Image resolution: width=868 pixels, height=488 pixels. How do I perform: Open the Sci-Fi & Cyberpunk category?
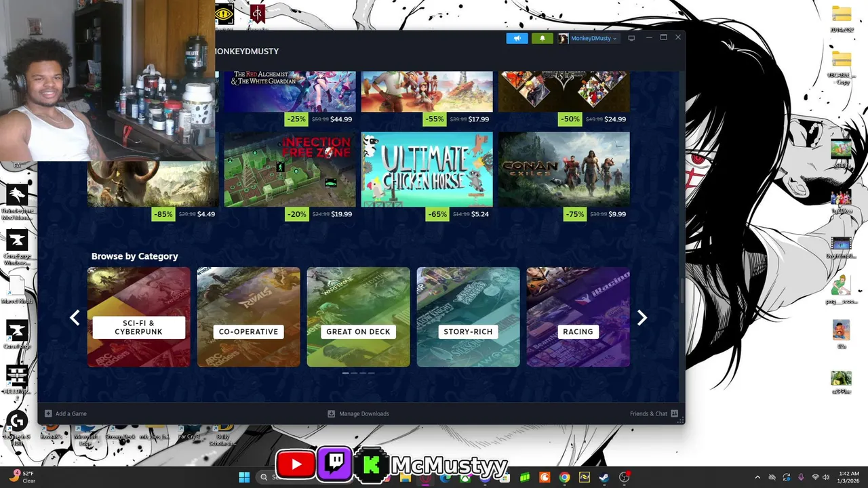139,317
